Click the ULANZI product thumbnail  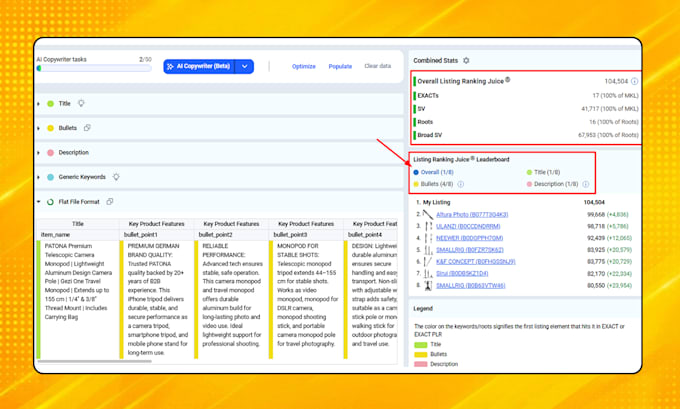pos(428,226)
